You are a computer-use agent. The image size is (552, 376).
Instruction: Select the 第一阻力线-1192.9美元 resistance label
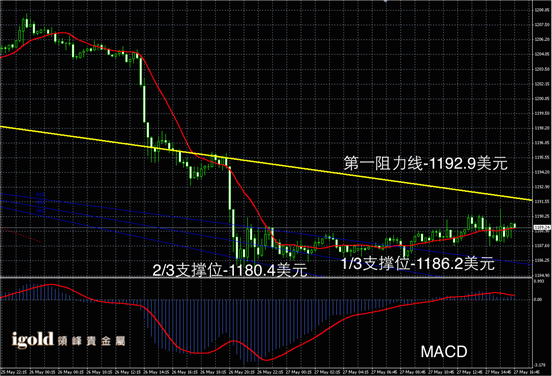click(x=426, y=164)
